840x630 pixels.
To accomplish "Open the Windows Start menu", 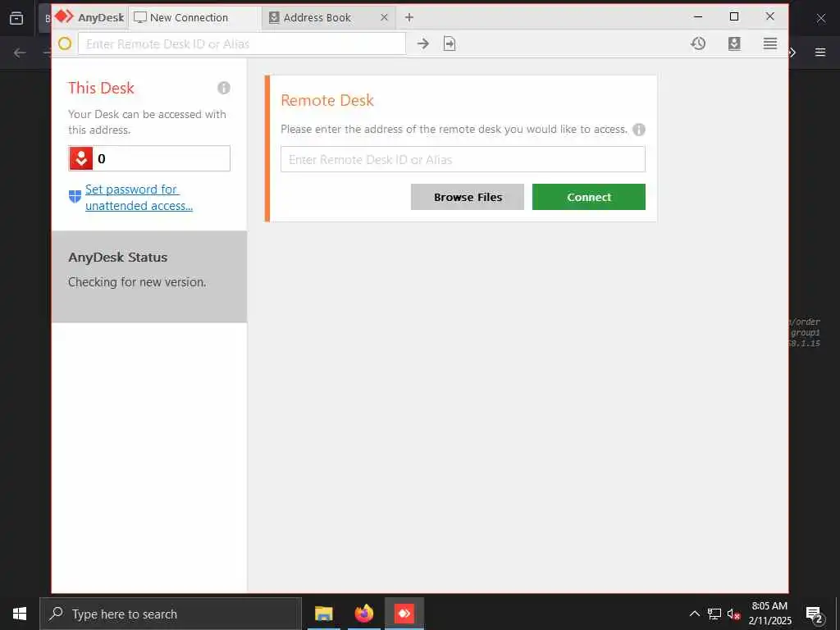I will [20, 614].
